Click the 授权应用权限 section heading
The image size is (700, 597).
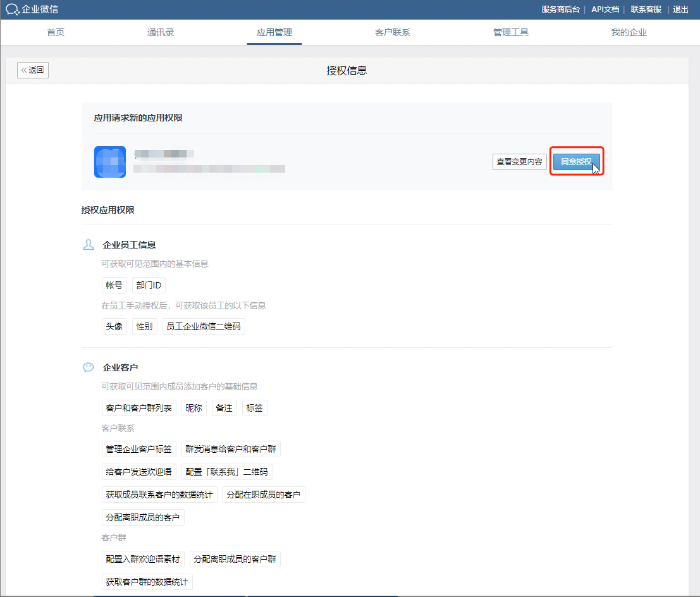[x=107, y=210]
